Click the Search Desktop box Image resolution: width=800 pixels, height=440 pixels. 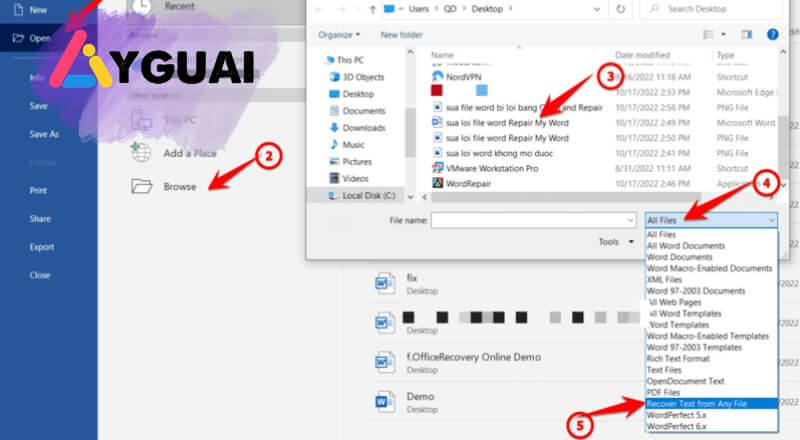point(711,9)
